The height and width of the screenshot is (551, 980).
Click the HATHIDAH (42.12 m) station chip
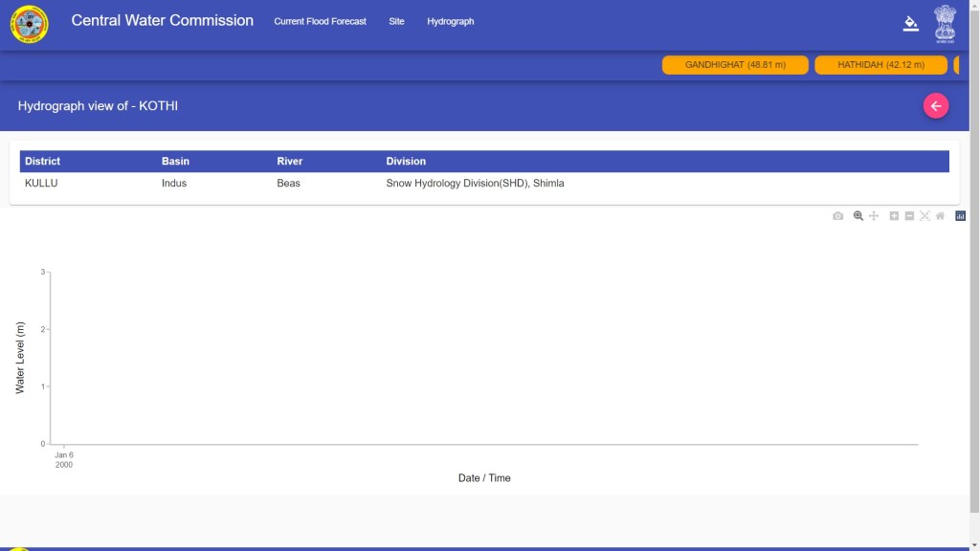pyautogui.click(x=880, y=65)
